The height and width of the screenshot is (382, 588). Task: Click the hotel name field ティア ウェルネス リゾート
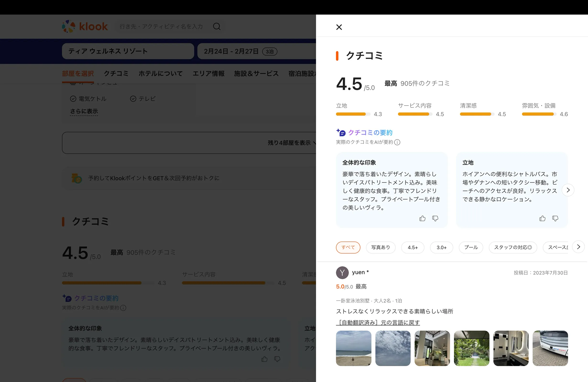[128, 51]
